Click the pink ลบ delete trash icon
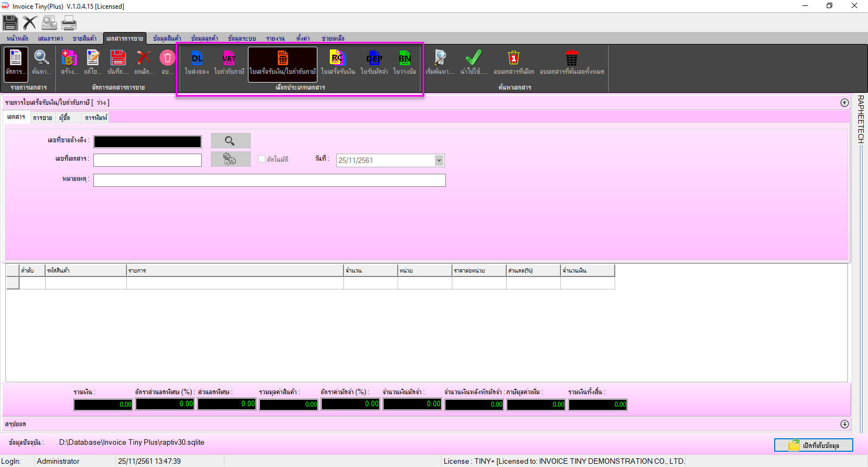 pyautogui.click(x=167, y=64)
